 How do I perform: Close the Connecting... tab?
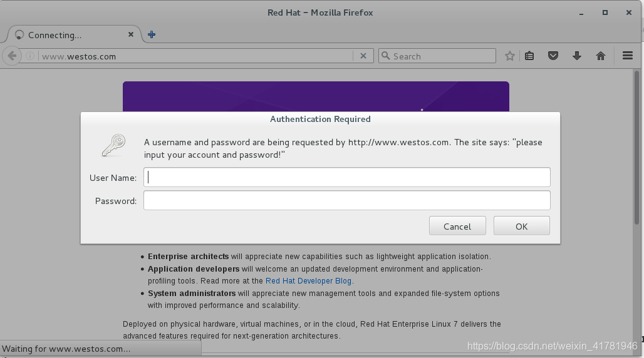[130, 34]
